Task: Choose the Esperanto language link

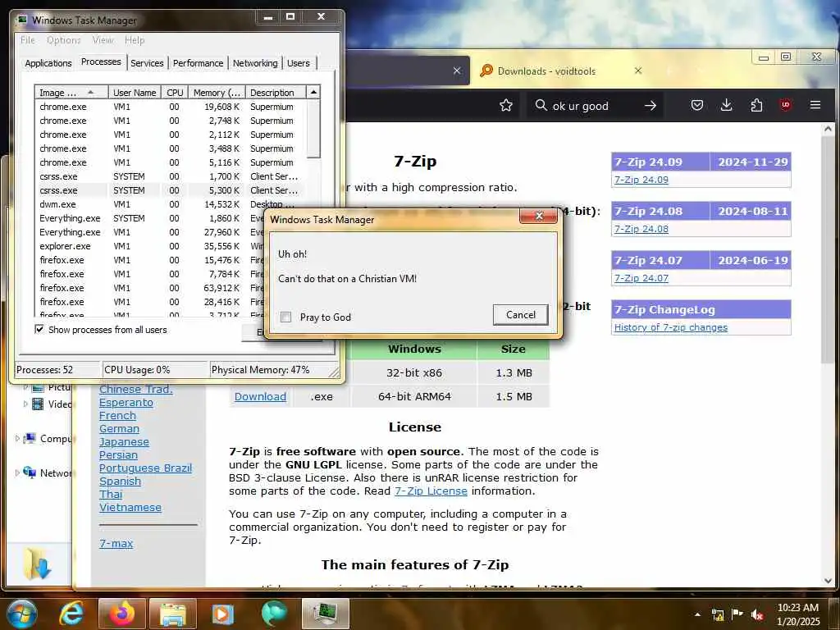Action: coord(126,402)
